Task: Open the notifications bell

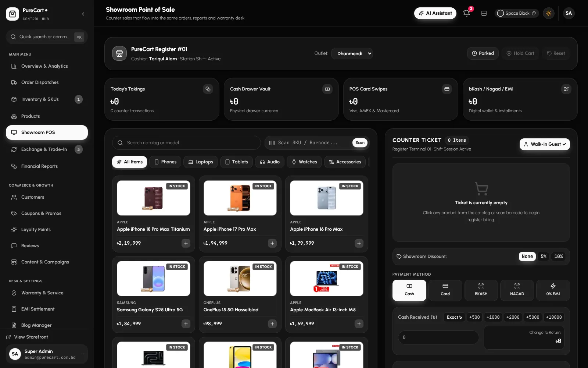Action: (467, 13)
